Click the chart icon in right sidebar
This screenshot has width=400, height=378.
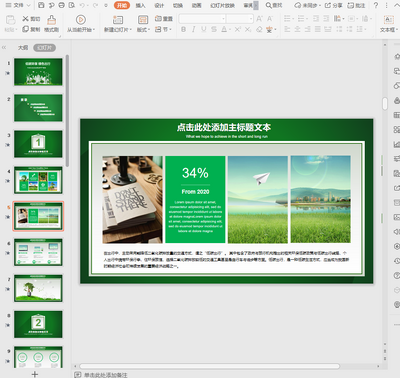click(396, 144)
